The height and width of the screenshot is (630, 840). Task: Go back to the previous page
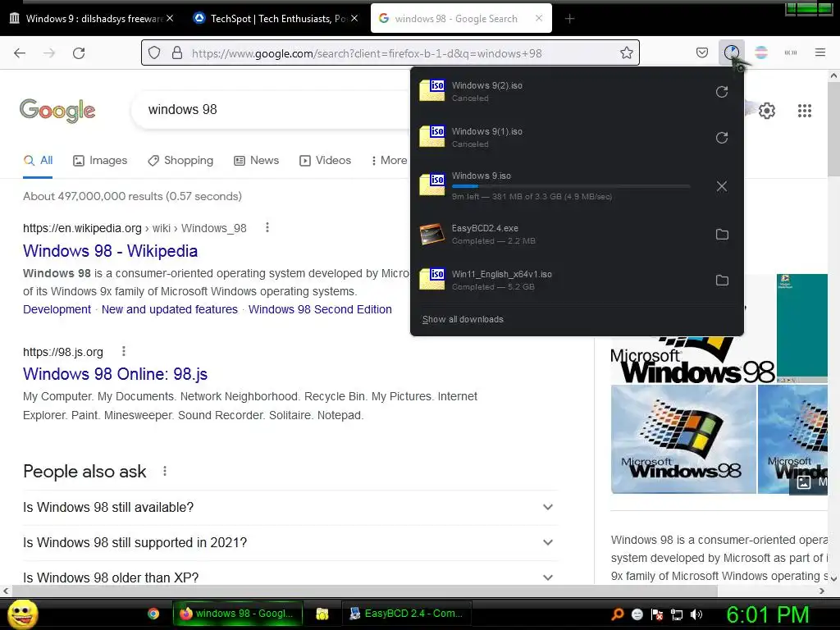pyautogui.click(x=20, y=52)
